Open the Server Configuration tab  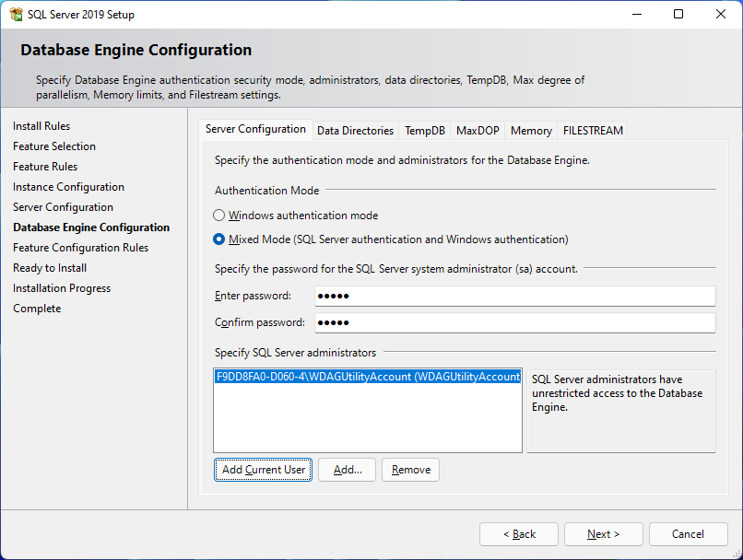coord(255,129)
